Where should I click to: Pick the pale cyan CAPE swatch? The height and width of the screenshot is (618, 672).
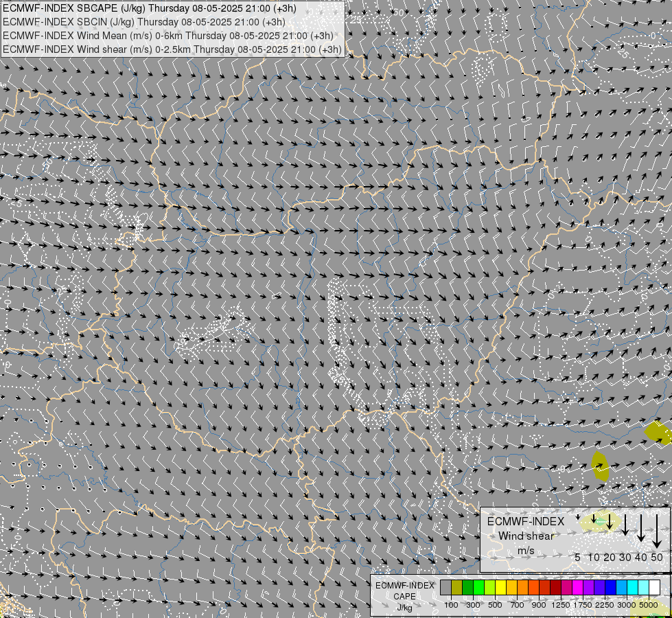click(x=644, y=587)
